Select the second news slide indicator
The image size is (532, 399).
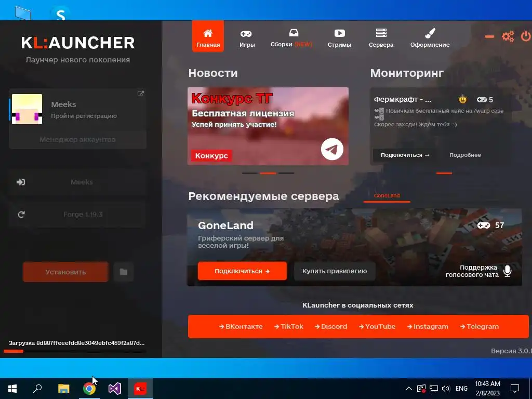pyautogui.click(x=268, y=173)
